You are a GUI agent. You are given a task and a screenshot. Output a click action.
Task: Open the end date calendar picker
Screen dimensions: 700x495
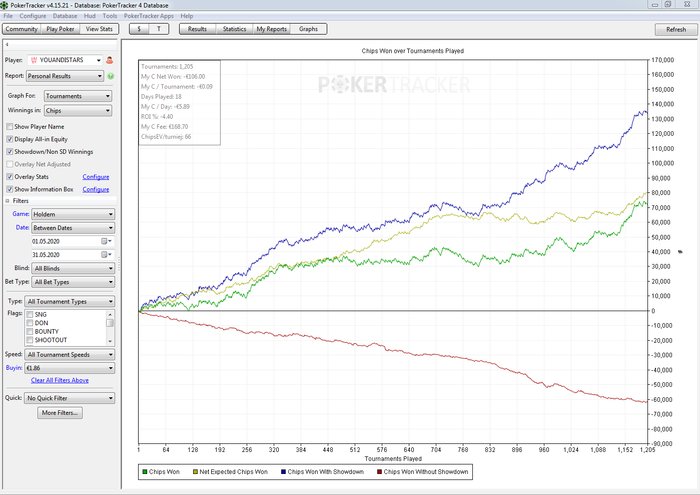pyautogui.click(x=103, y=255)
